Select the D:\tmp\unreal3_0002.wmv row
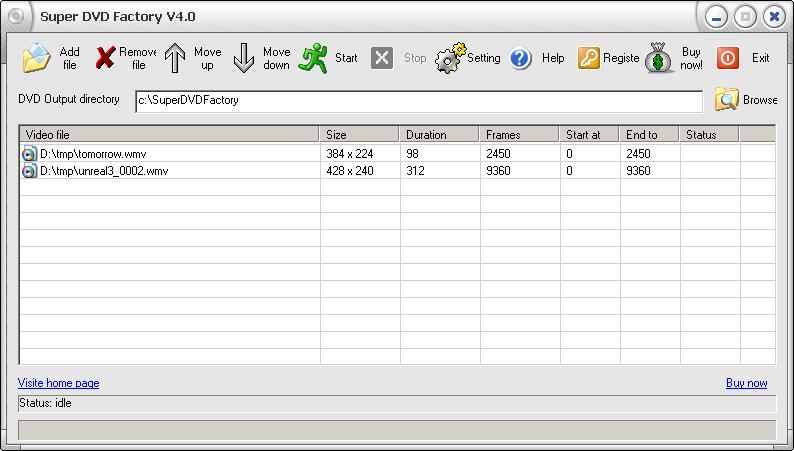 [x=398, y=171]
